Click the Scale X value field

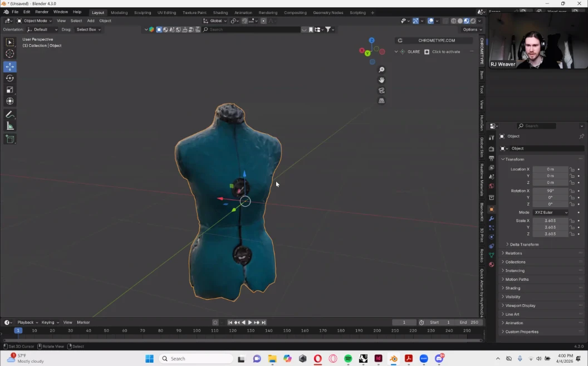pos(550,221)
